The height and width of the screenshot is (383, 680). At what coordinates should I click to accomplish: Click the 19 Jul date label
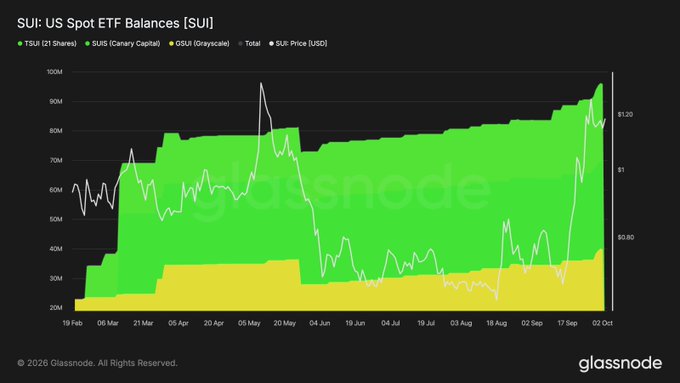click(x=426, y=323)
